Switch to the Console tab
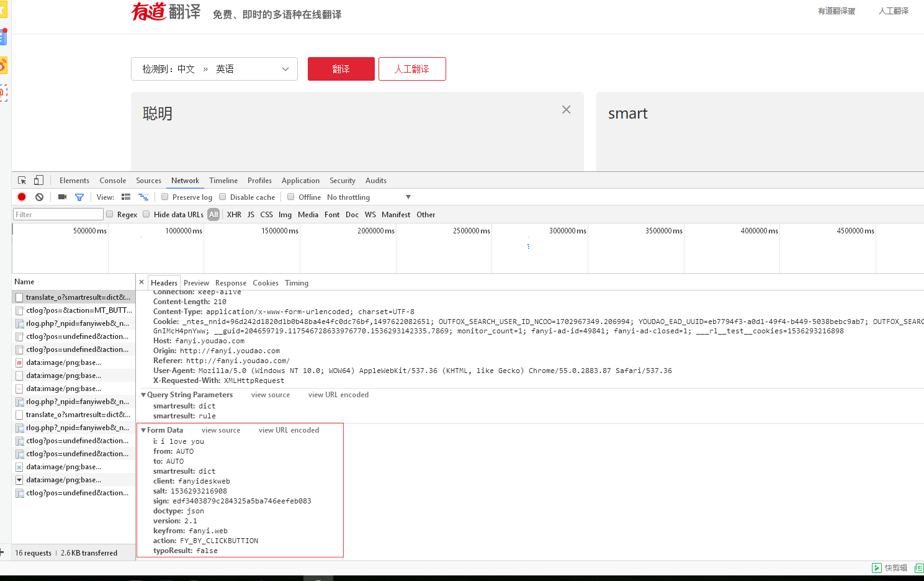Viewport: 924px width, 581px height. click(x=113, y=181)
